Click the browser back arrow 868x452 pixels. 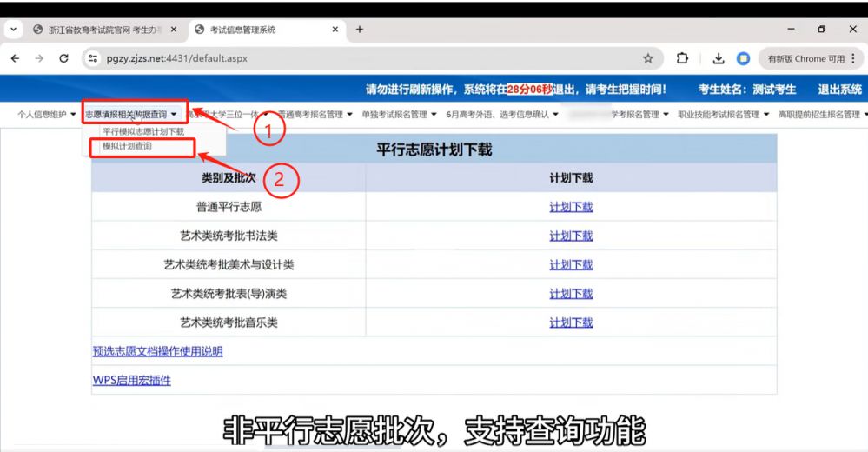[x=15, y=58]
